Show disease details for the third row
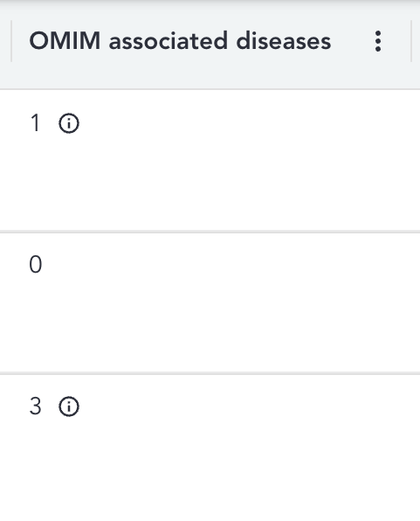Image resolution: width=420 pixels, height=521 pixels. coord(69,406)
